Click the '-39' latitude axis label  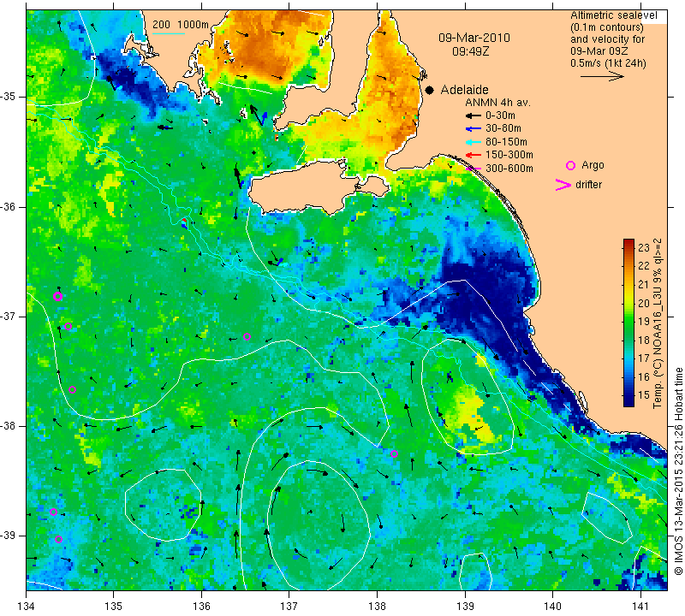tap(9, 536)
